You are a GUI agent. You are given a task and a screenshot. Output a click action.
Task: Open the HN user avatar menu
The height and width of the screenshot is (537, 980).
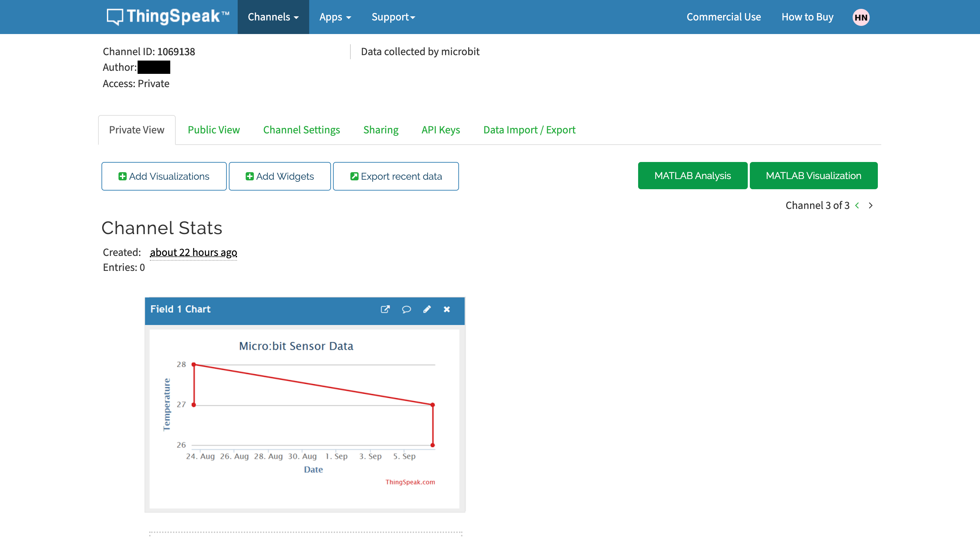tap(860, 17)
